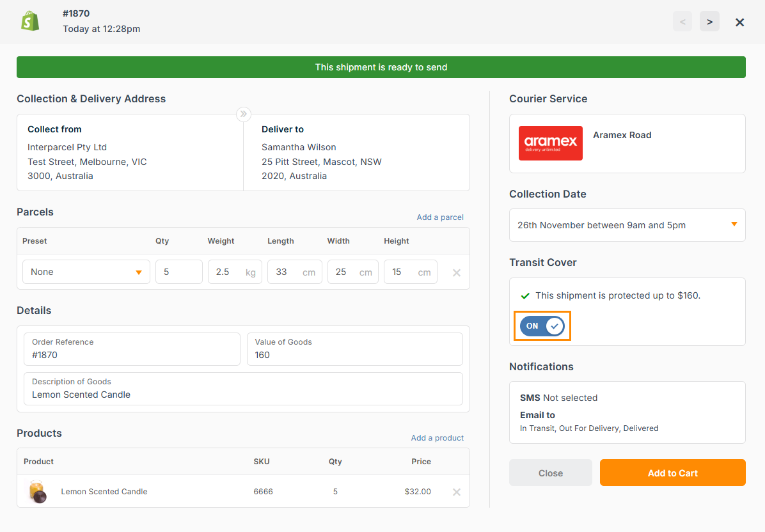This screenshot has width=765, height=532.
Task: Click the Aramex courier logo
Action: coord(550,143)
